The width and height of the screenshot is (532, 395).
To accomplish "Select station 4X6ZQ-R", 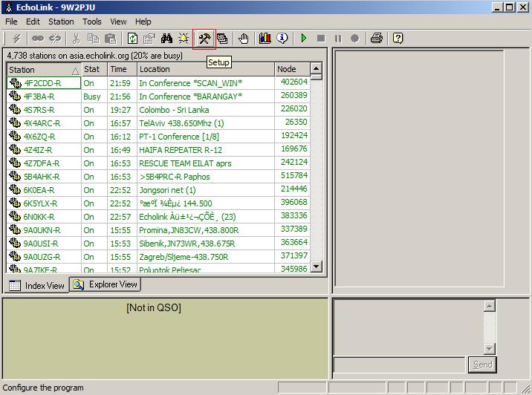I will click(39, 137).
